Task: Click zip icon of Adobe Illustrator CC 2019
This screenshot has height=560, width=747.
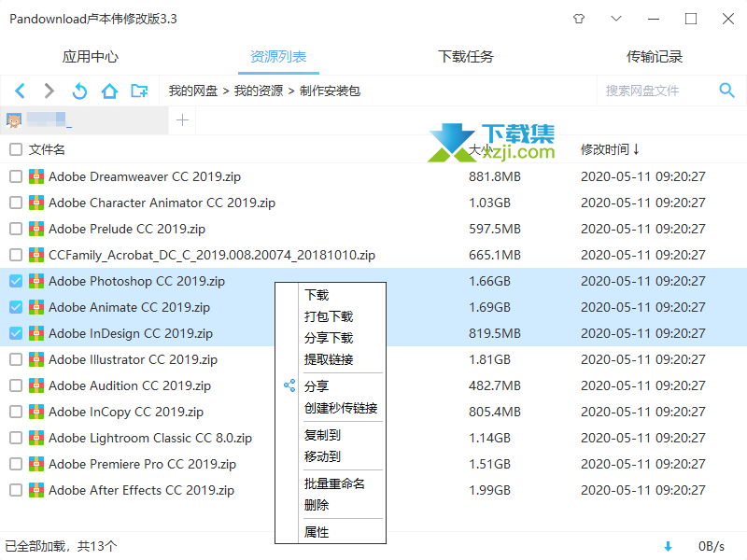Action: (x=36, y=359)
